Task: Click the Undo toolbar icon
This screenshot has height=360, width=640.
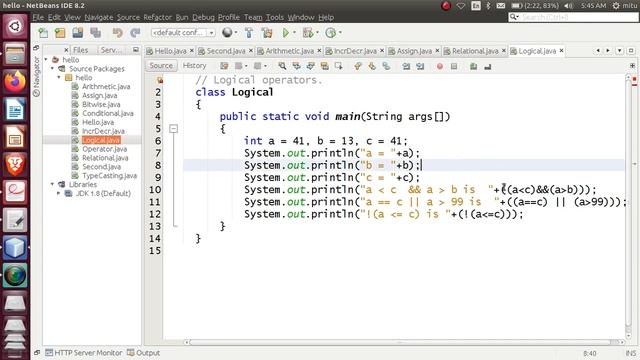Action: tap(118, 33)
